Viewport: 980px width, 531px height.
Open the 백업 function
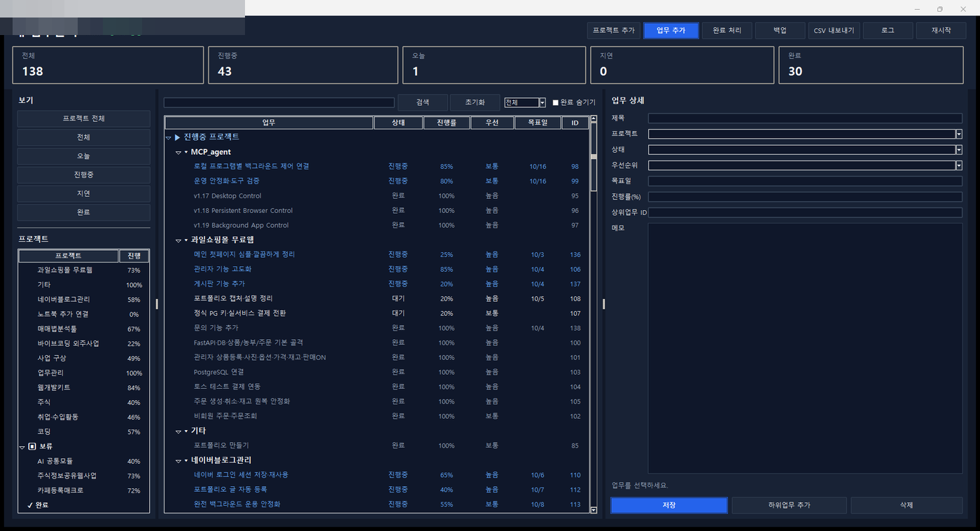[780, 31]
